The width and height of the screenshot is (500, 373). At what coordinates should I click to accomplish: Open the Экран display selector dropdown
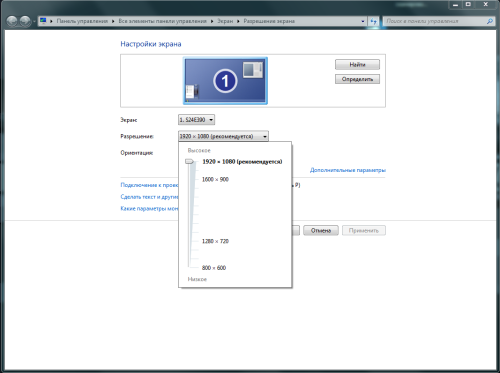click(x=196, y=120)
